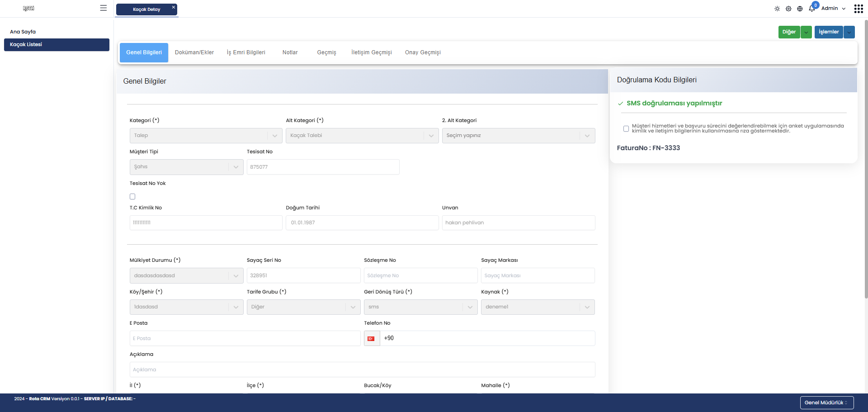Click the Turkish flag country code selector
This screenshot has width=868, height=412.
(x=372, y=338)
